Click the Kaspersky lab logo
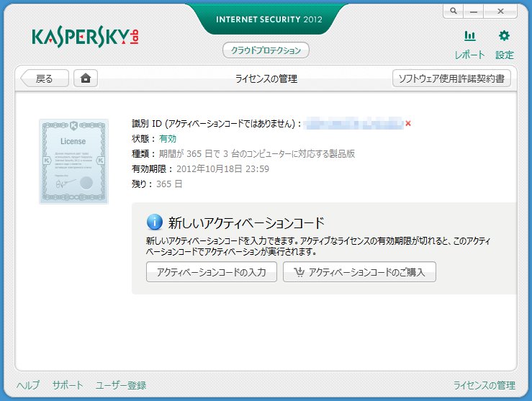Image resolution: width=532 pixels, height=401 pixels. 85,37
